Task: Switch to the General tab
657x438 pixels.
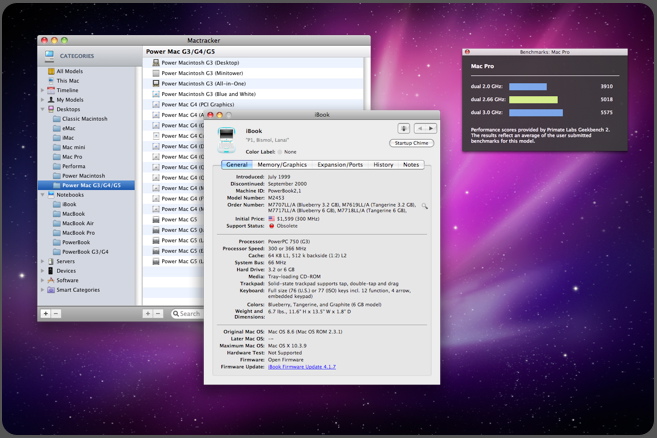Action: (x=237, y=165)
